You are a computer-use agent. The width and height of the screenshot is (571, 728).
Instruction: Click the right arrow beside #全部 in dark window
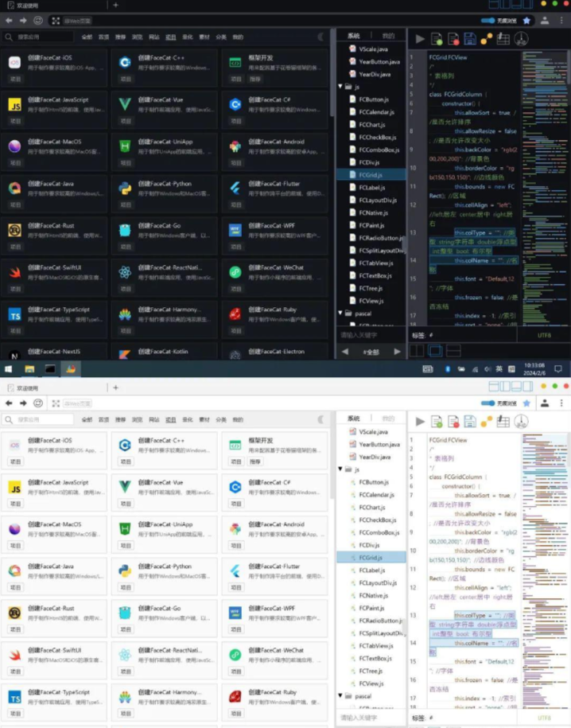[x=397, y=352]
